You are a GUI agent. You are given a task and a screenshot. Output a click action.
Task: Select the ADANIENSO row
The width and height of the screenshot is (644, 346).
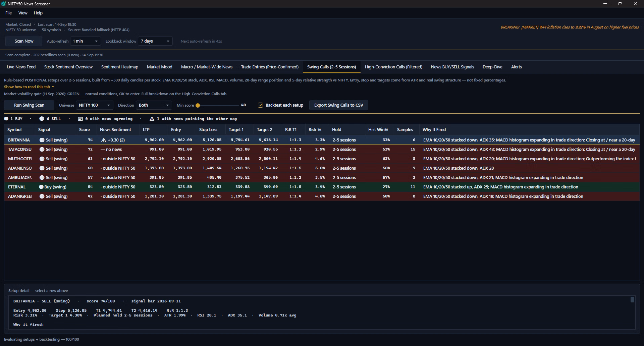[x=322, y=168]
